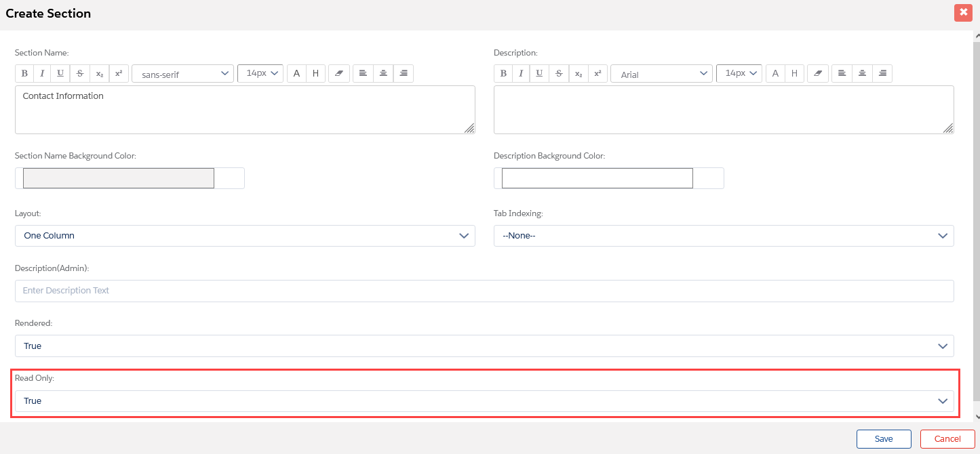Apply italic in the Description toolbar
The image size is (980, 454).
(522, 73)
